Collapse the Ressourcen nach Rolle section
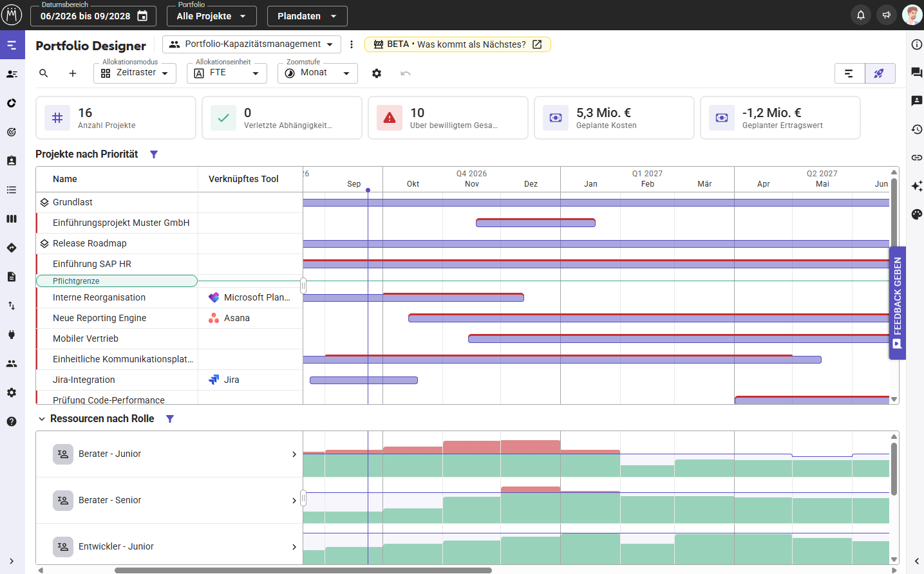This screenshot has height=574, width=924. [x=42, y=419]
